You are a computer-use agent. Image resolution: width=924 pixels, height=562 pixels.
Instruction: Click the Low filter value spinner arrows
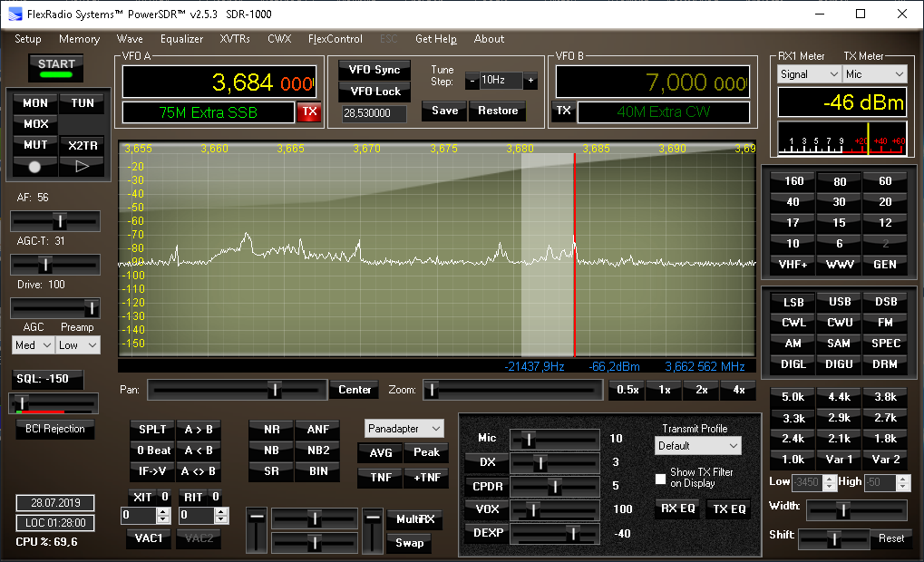830,482
